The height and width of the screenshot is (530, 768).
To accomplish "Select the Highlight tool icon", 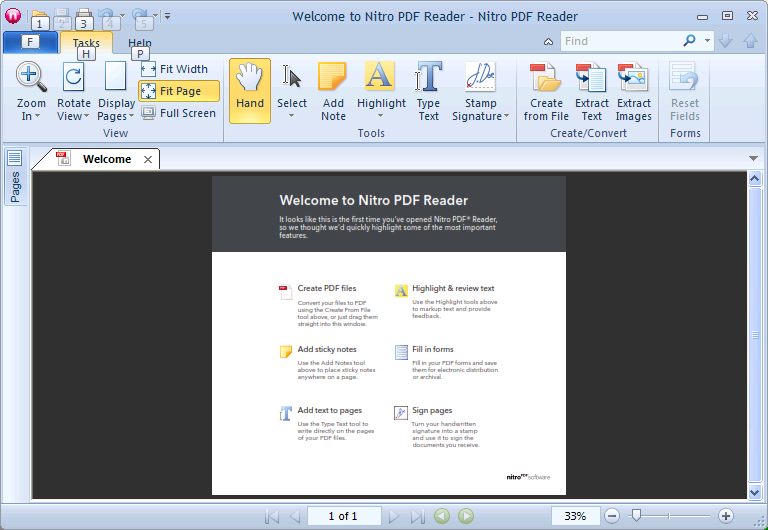I will (380, 76).
